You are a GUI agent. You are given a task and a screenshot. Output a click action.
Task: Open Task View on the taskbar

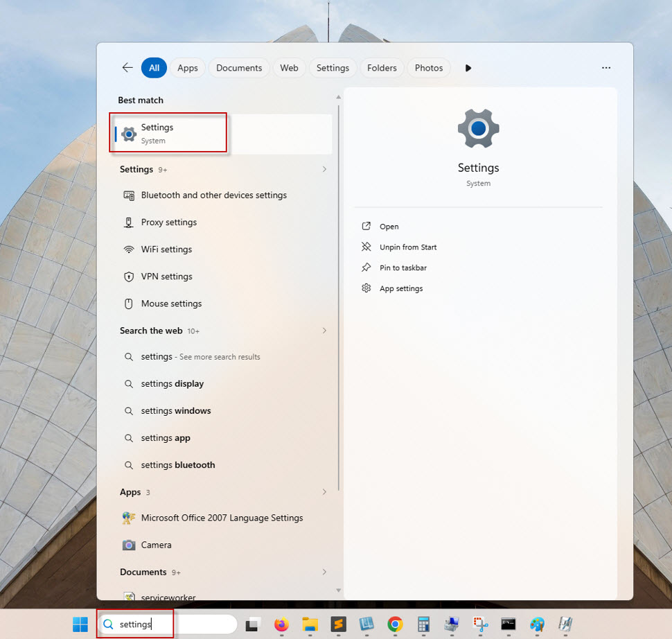click(x=252, y=624)
